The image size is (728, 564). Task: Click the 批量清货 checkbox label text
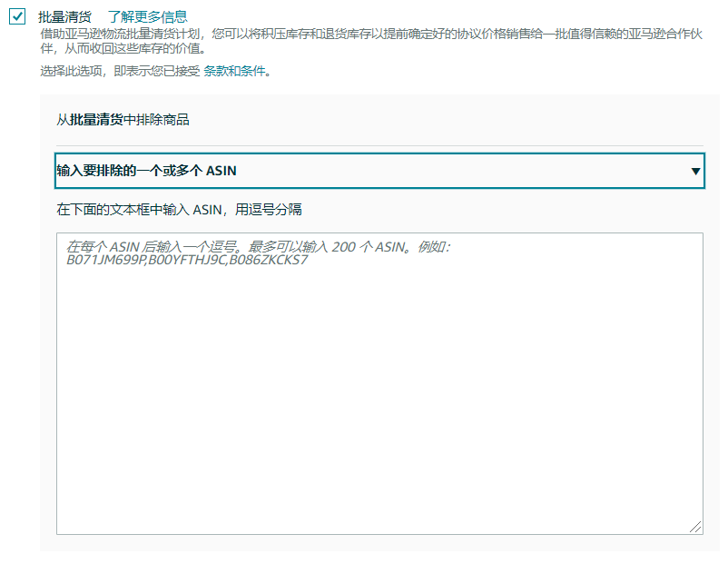coord(65,16)
